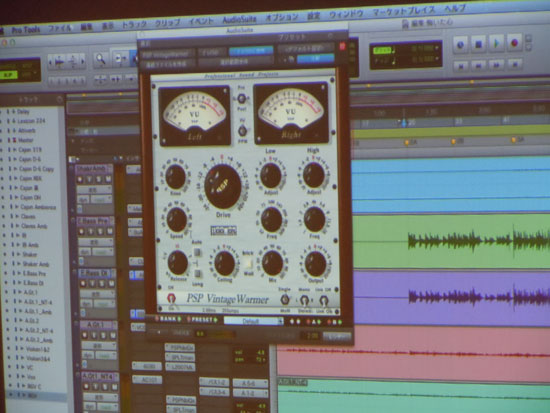
Task: Expand the Claves track in list
Action: [18, 217]
